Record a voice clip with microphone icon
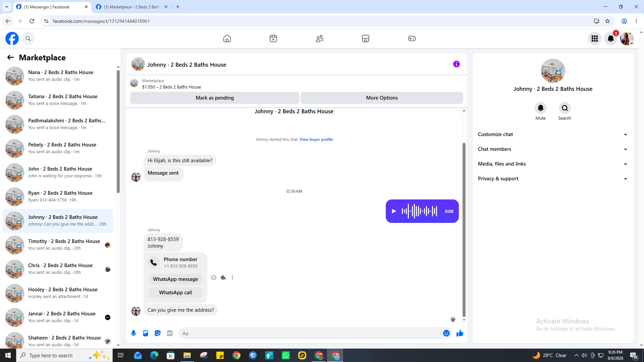This screenshot has height=362, width=644. coord(133,333)
